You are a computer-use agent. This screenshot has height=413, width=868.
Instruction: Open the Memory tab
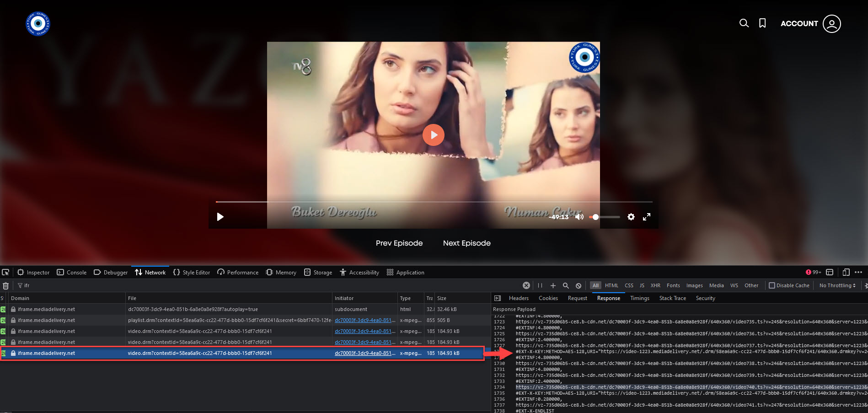[281, 273]
